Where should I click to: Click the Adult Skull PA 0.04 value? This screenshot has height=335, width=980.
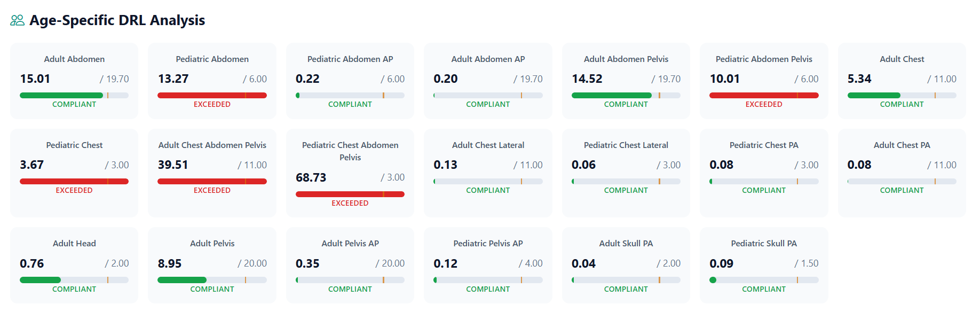tap(583, 263)
